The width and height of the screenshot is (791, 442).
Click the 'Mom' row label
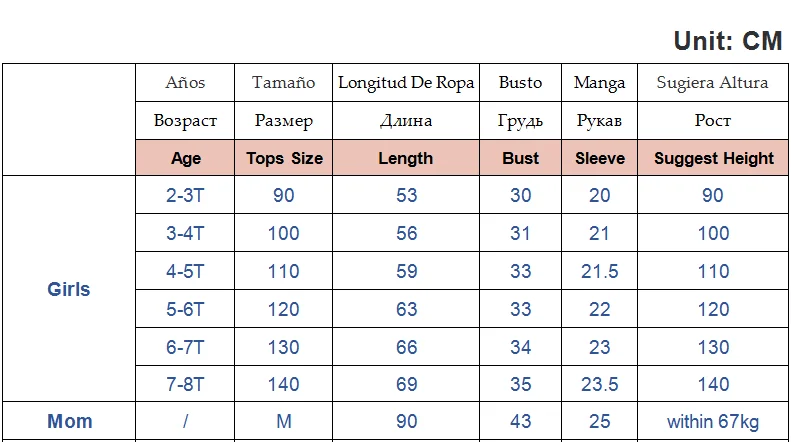pyautogui.click(x=69, y=421)
